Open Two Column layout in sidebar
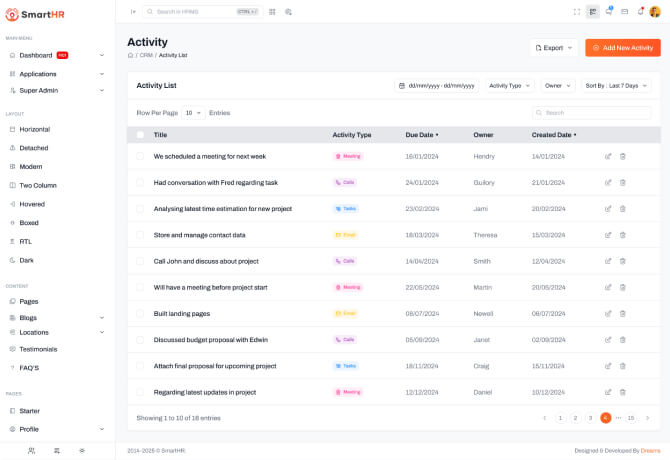Image resolution: width=670 pixels, height=460 pixels. [x=38, y=185]
